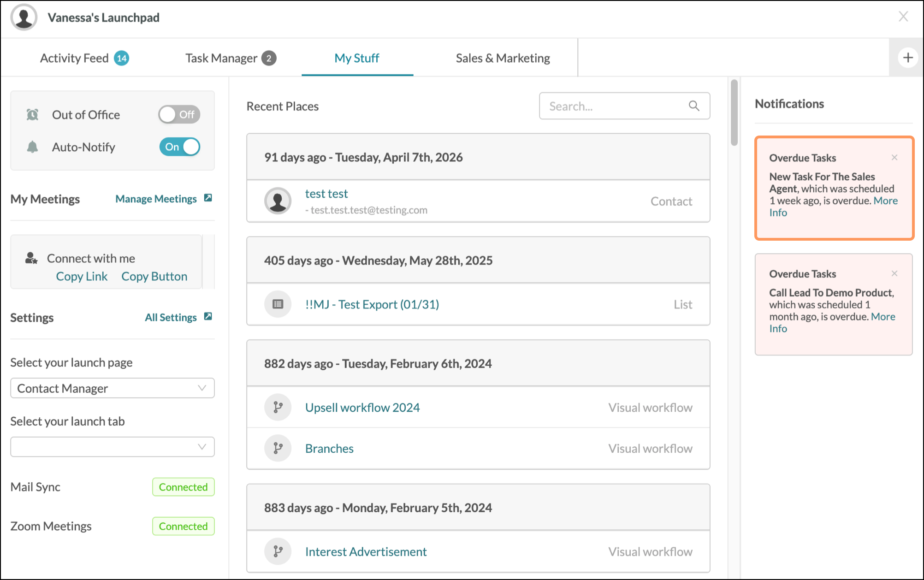Toggle the Out of Office switch
The height and width of the screenshot is (580, 924).
[179, 114]
